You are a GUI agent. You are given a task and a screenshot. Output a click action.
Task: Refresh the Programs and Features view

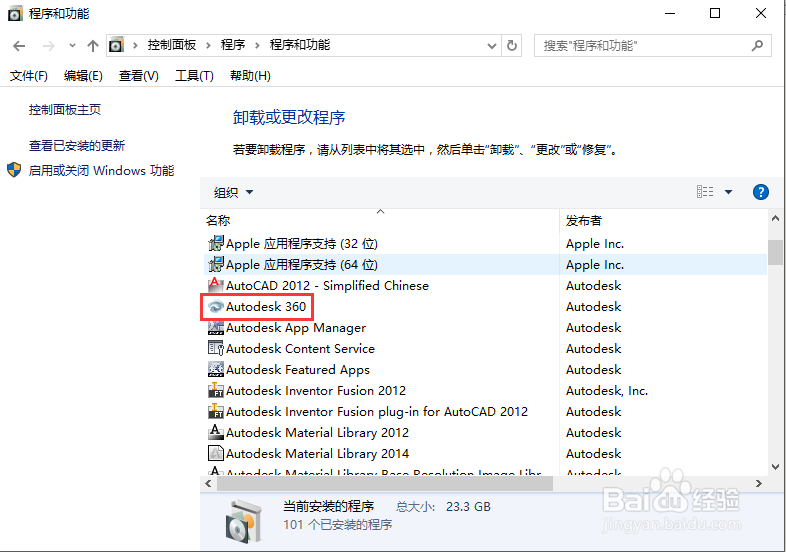pos(512,46)
